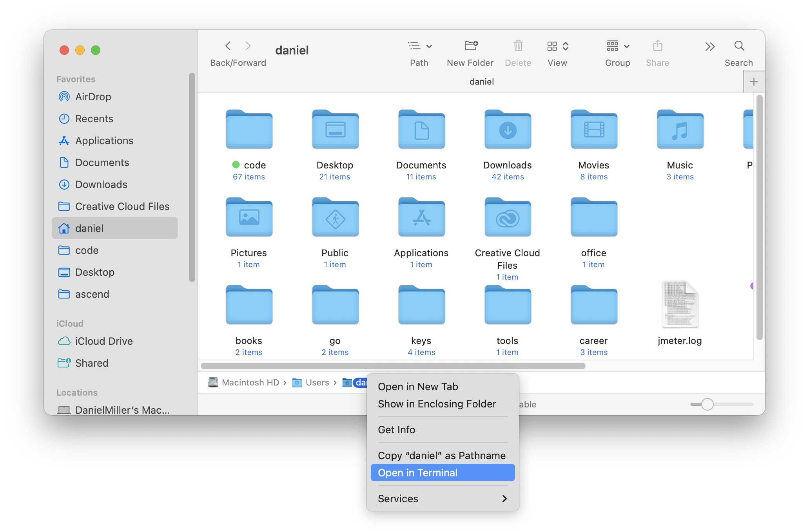
Task: Click Users in the path bar
Action: 317,383
